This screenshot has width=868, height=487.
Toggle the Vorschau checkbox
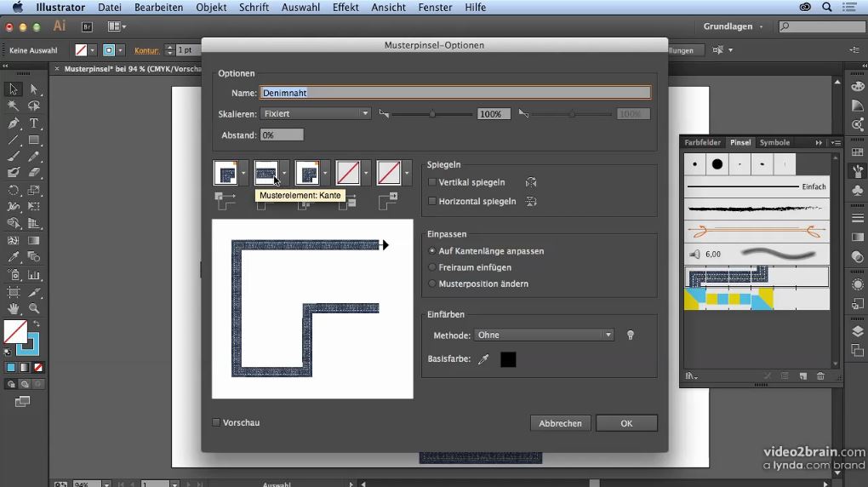[216, 422]
